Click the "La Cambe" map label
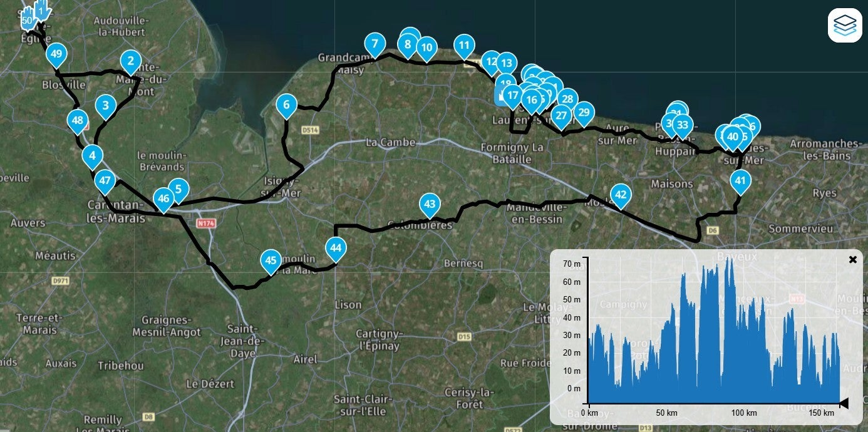 pyautogui.click(x=390, y=143)
